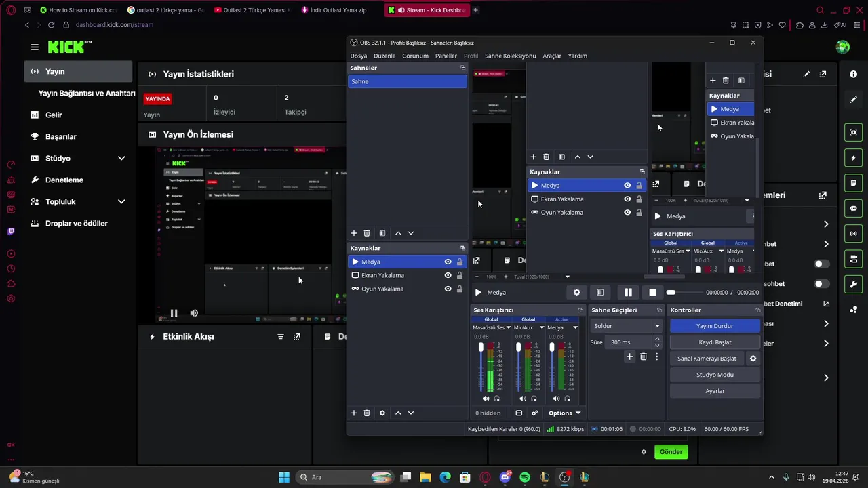Open Etkinlik Akışı filter icon
The width and height of the screenshot is (868, 488).
(281, 337)
